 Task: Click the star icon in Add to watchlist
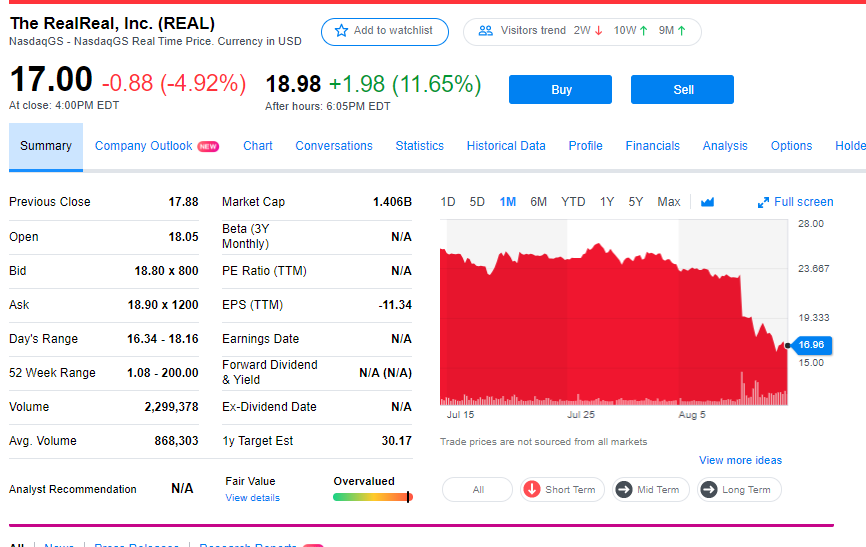tap(341, 31)
